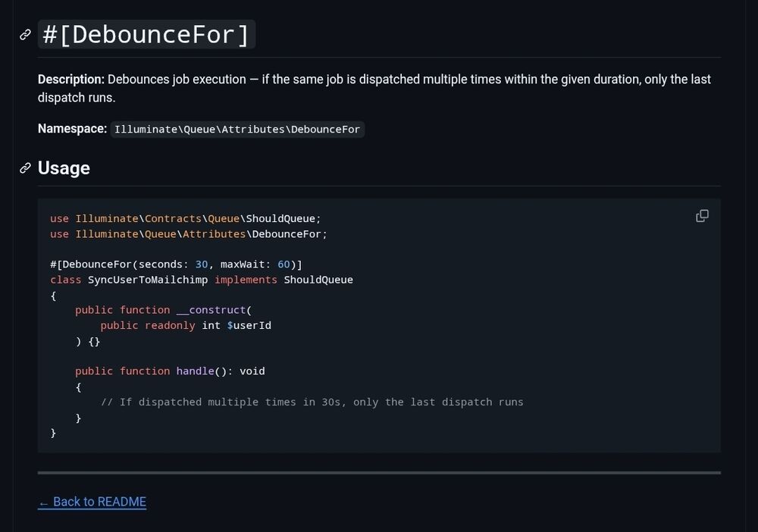Click the handle() method name
Screen dimensions: 758x532
[196, 371]
